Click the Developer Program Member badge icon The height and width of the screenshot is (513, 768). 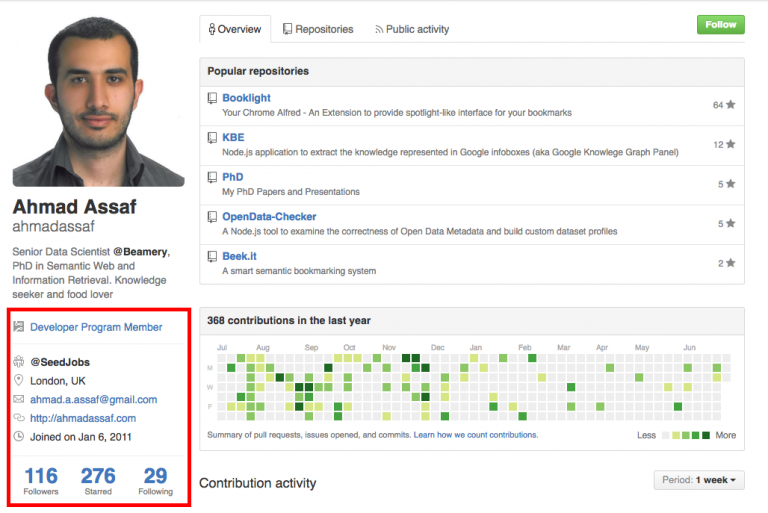tap(19, 327)
